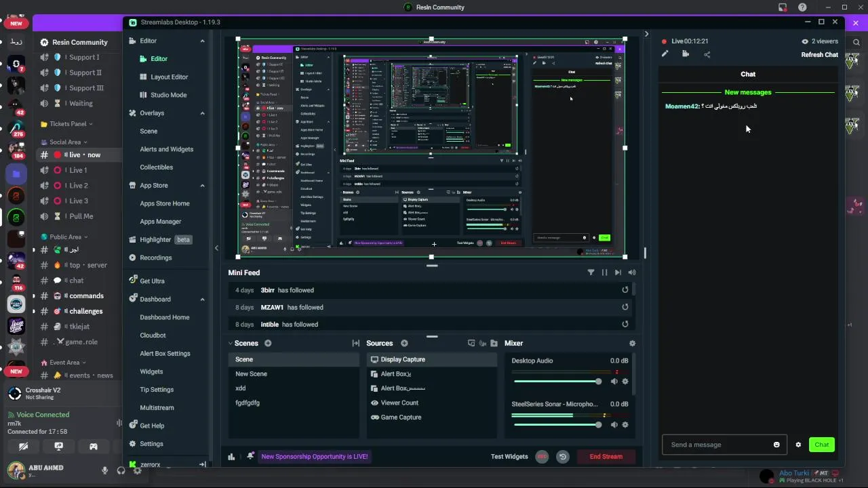Click the replay buffer icon beside REC
This screenshot has height=488, width=868.
[x=562, y=457]
